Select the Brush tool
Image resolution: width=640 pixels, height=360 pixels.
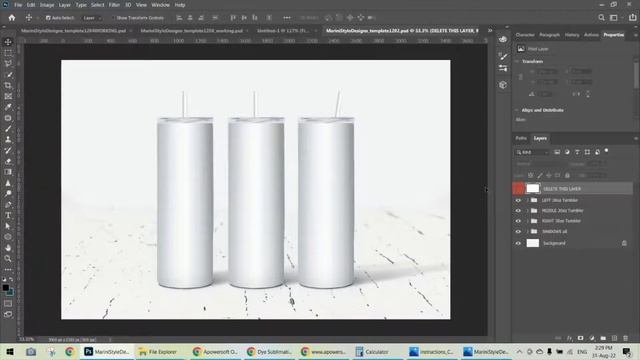[x=8, y=129]
